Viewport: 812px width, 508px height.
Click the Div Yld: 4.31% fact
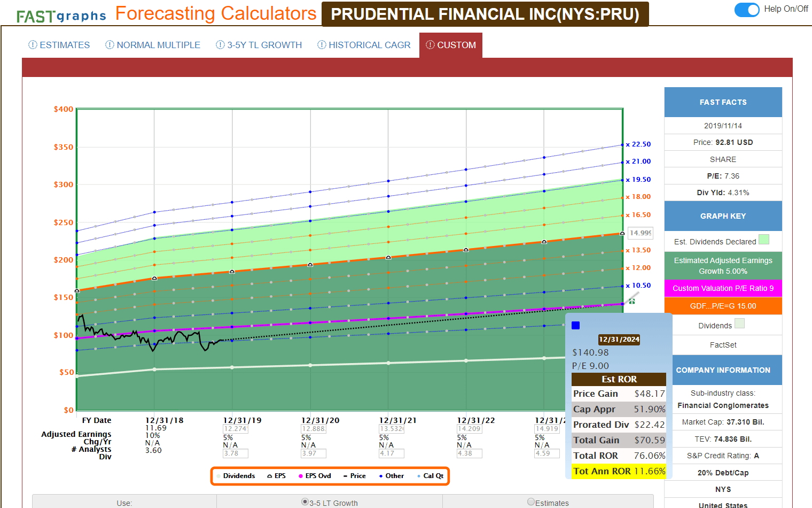(723, 193)
